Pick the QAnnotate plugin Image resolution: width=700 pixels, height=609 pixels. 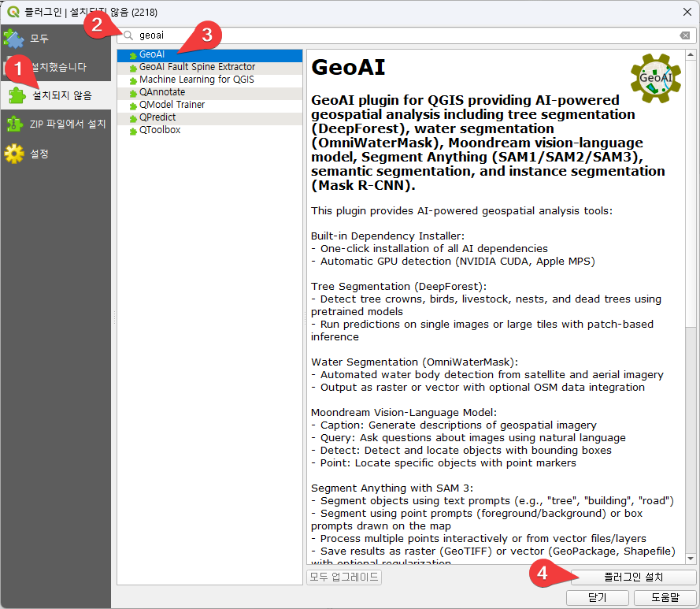pyautogui.click(x=162, y=92)
